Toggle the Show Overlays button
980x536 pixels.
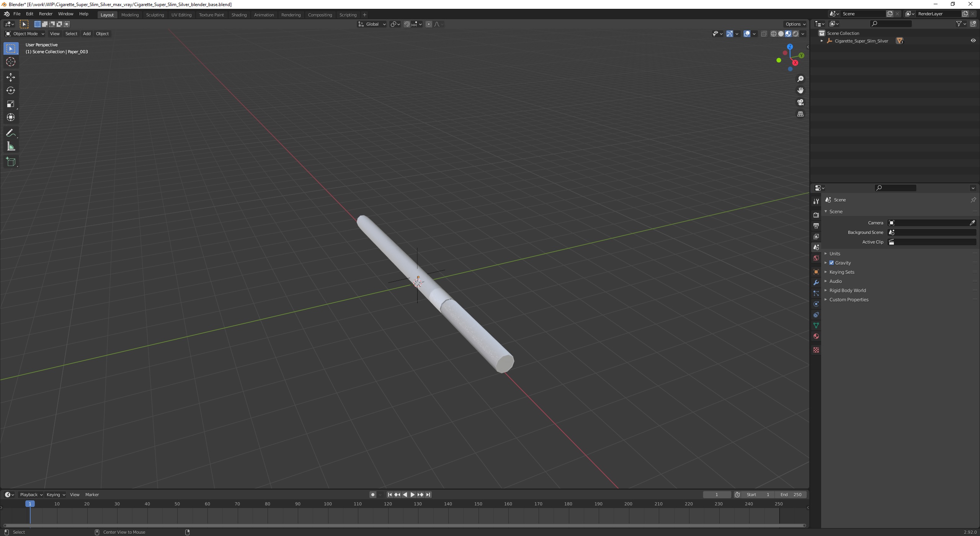coord(747,34)
